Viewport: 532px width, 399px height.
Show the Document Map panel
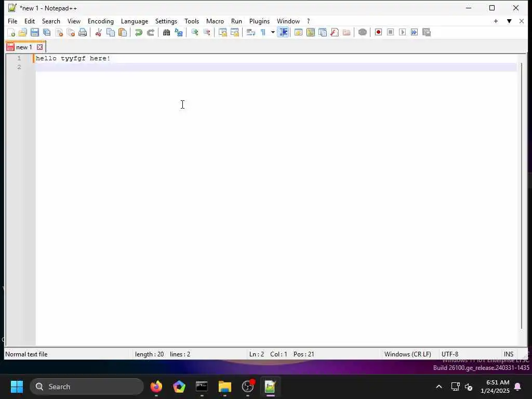311,32
